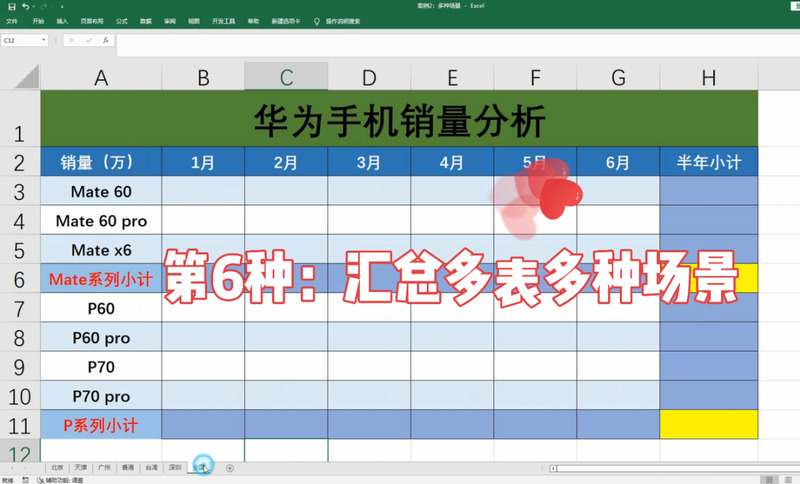800x484 pixels.
Task: Click the macro recording icon in status bar
Action: pos(26,480)
